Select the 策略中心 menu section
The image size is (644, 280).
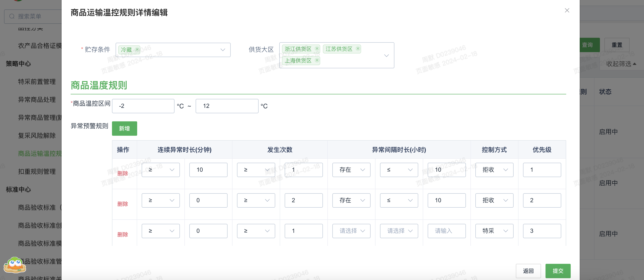point(18,64)
